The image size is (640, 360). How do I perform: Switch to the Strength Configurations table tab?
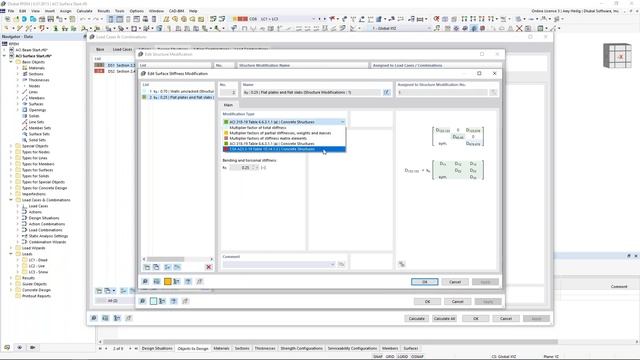(301, 348)
